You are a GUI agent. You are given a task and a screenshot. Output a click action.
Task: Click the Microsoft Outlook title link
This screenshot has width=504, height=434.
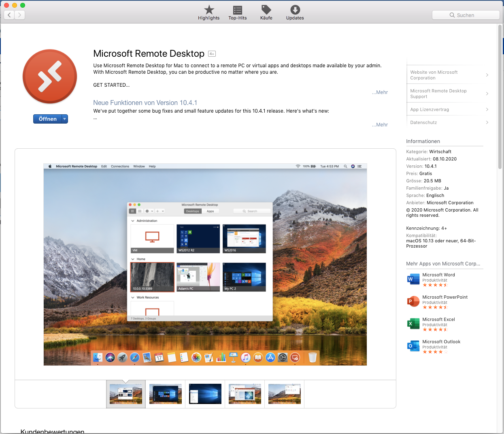[x=441, y=342]
